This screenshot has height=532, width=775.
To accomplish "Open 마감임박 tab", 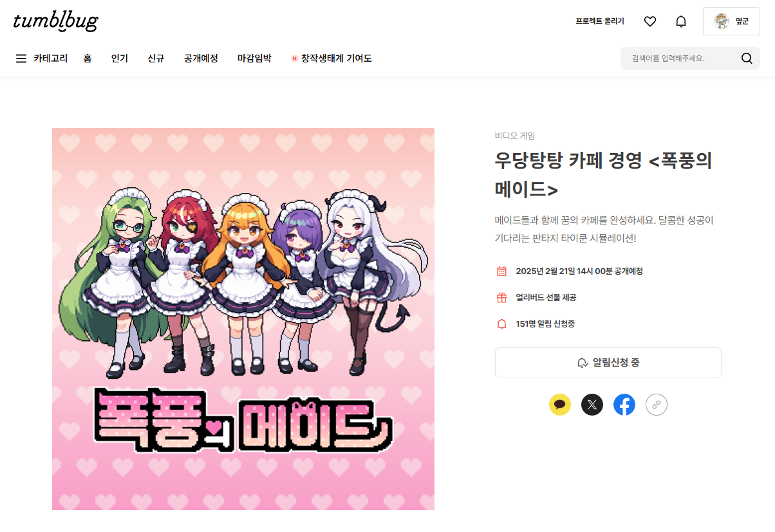I will pyautogui.click(x=254, y=59).
